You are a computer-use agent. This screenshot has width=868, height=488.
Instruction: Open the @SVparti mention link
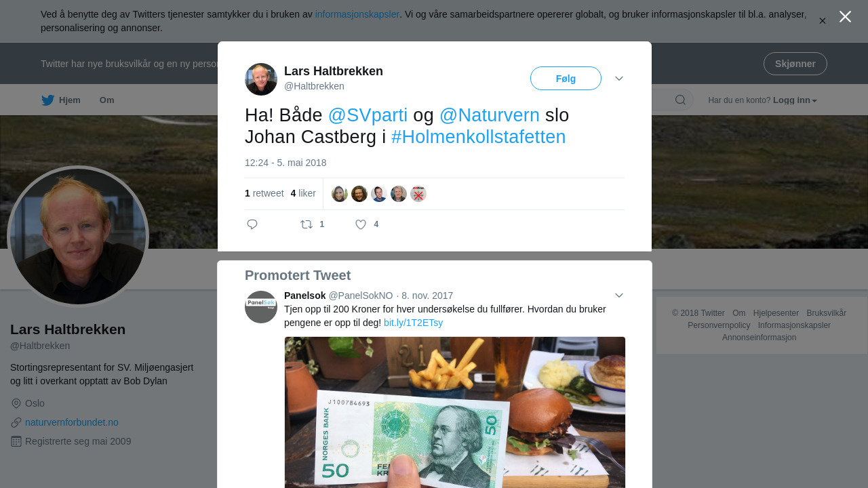tap(368, 115)
